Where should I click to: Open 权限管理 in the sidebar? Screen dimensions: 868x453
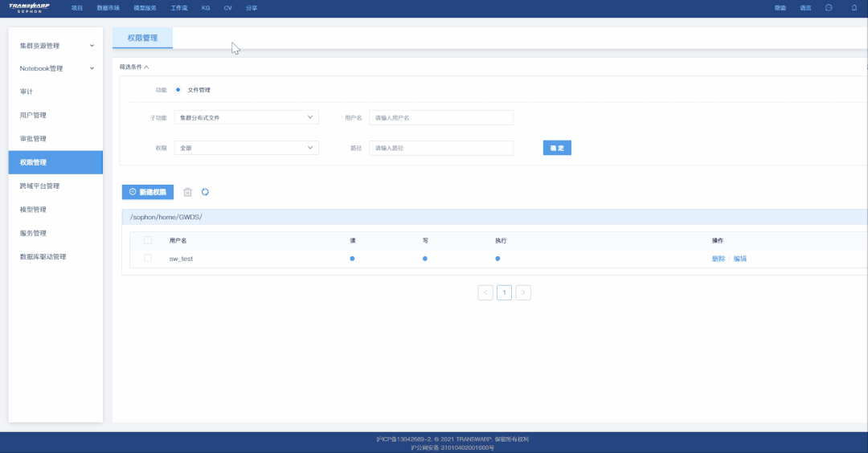tap(56, 162)
